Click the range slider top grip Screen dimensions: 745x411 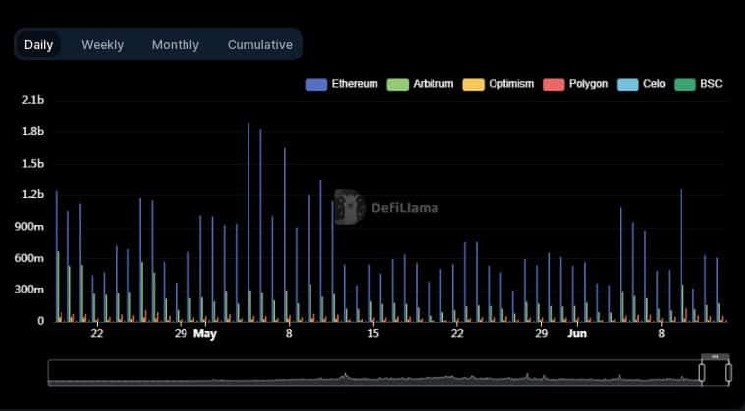point(715,356)
